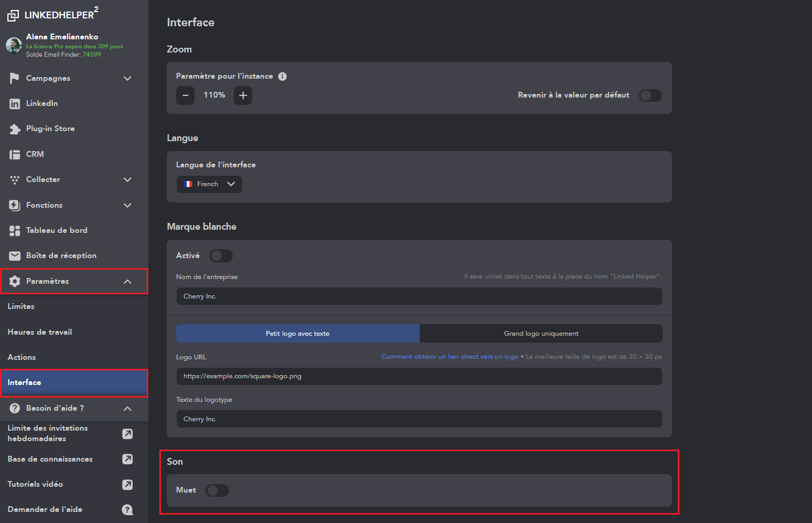Click the Boîte de réception envelope icon
The image size is (812, 523).
coord(15,256)
